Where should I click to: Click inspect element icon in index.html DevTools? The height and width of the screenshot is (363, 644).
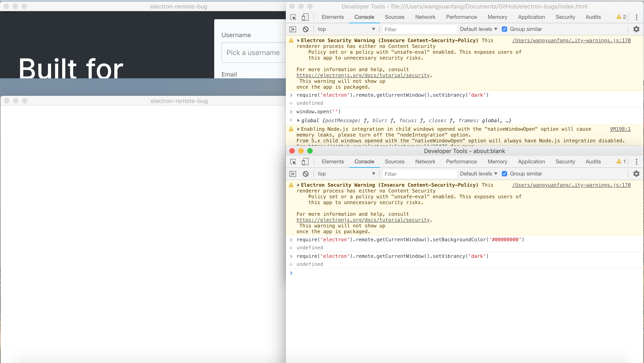point(293,17)
